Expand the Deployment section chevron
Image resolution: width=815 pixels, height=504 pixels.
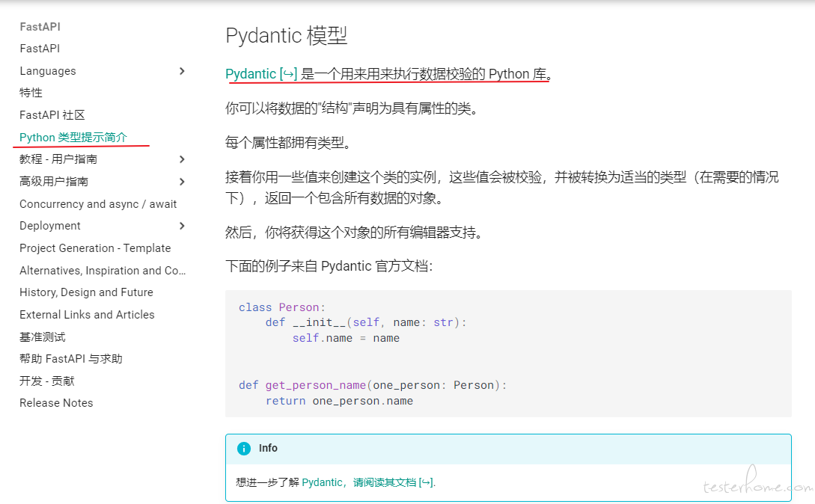pos(182,226)
